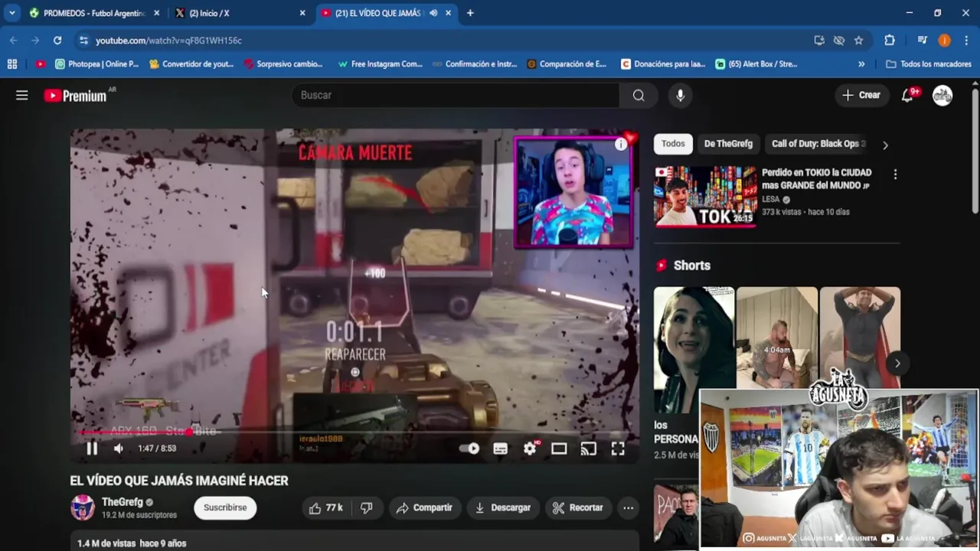980x551 pixels.
Task: Reload the page
Action: 57,40
